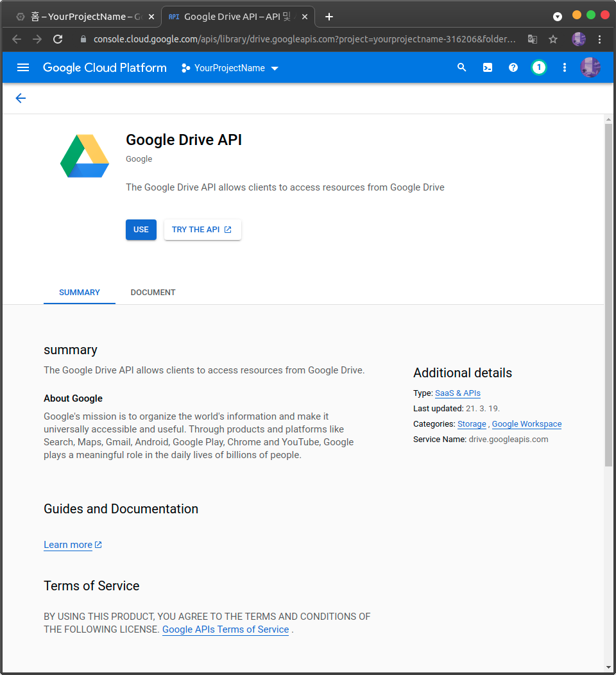Click the Terms of Service heading
Viewport: 616px width, 675px height.
pos(92,586)
